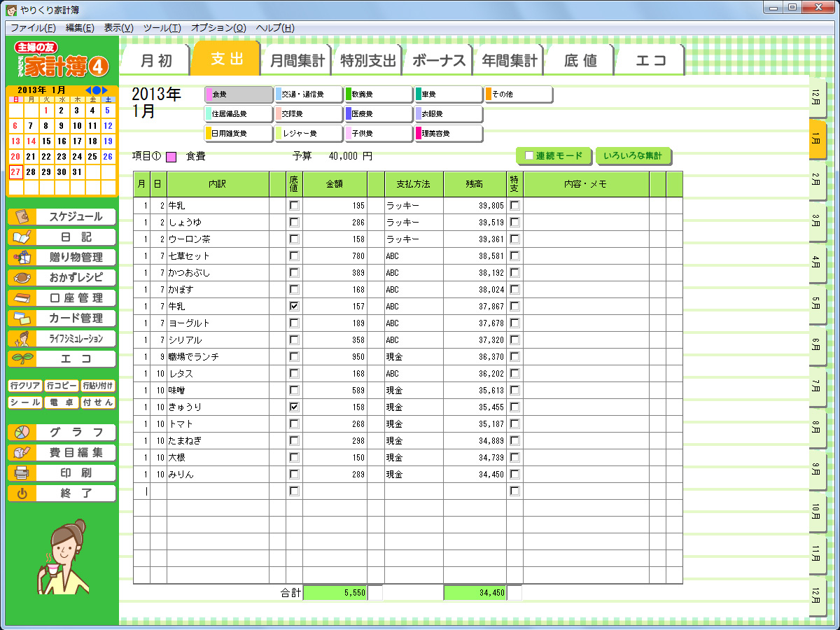Open 費目編集 category editor
The height and width of the screenshot is (630, 840).
point(62,452)
